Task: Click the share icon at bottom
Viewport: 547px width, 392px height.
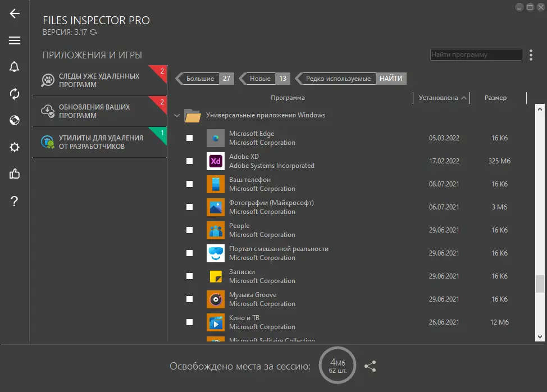Action: click(x=370, y=366)
